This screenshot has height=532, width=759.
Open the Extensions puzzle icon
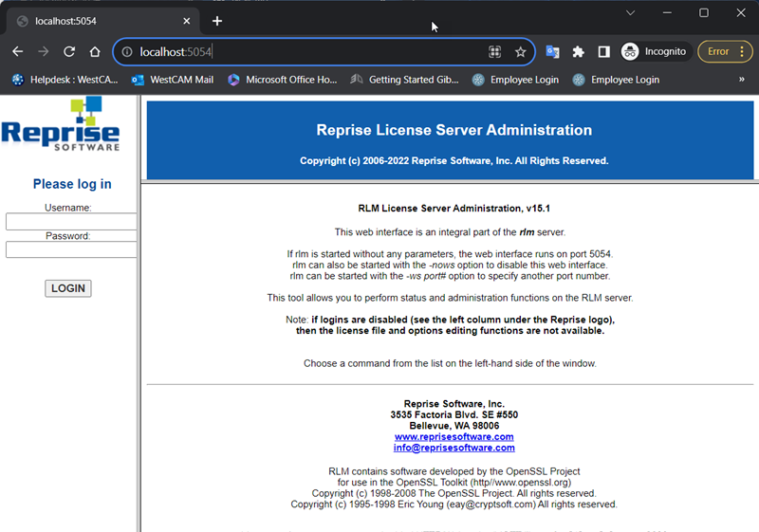(x=578, y=52)
